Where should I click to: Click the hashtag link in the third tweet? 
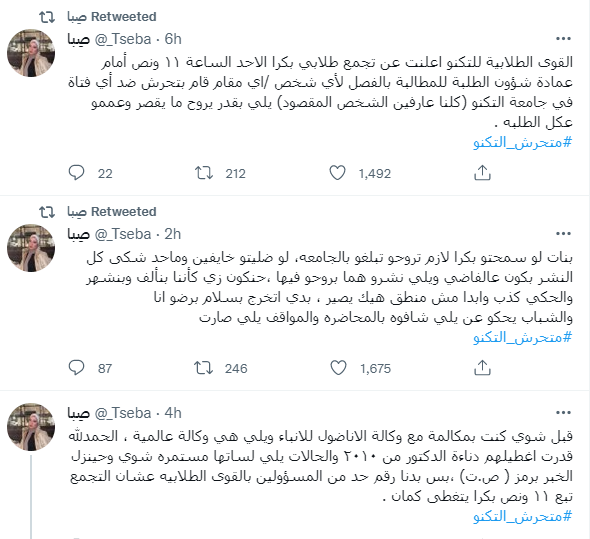523,516
